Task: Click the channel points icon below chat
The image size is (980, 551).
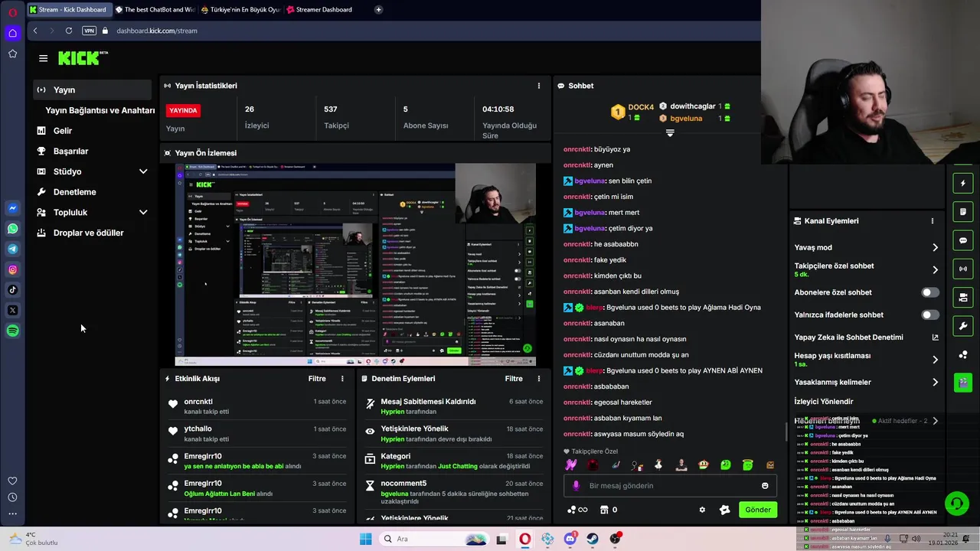Action: pyautogui.click(x=577, y=510)
